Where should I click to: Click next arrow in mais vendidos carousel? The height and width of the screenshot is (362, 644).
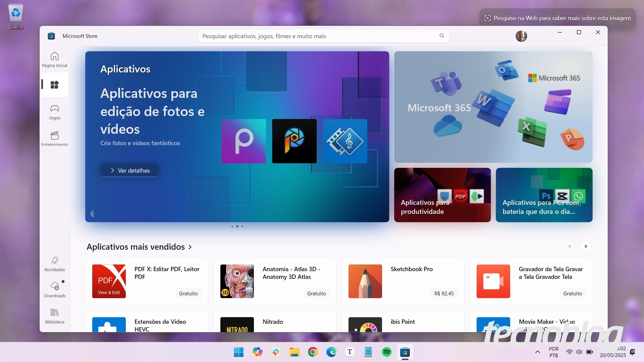pyautogui.click(x=586, y=246)
